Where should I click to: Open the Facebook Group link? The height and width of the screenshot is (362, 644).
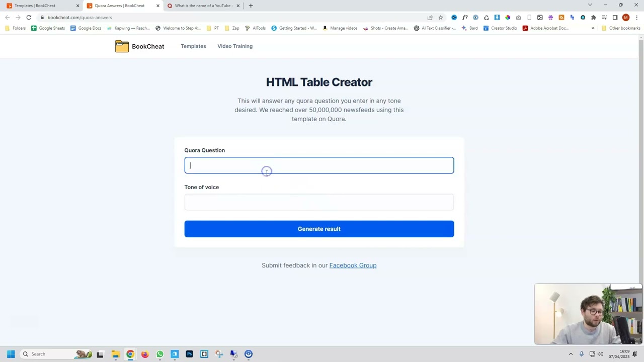[353, 265]
